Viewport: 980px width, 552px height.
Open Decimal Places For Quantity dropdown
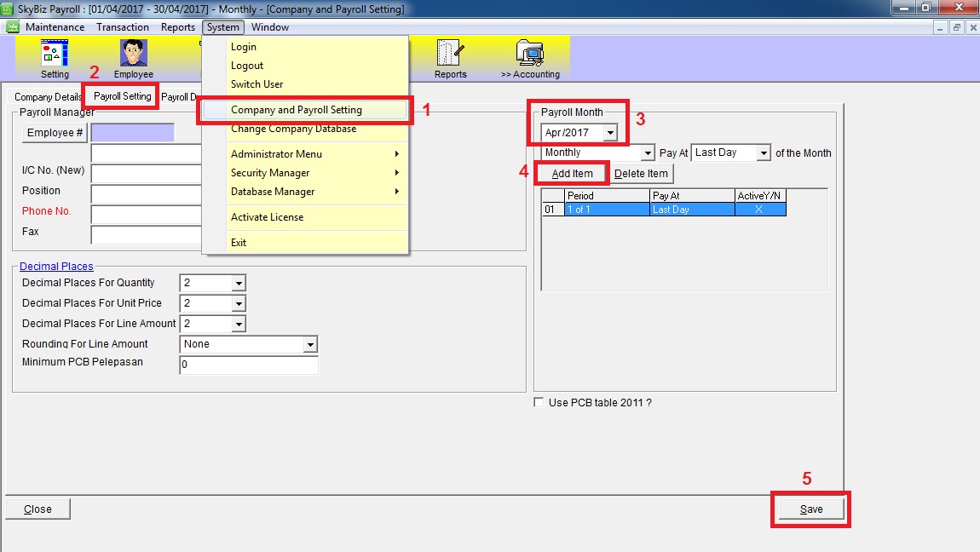[239, 283]
